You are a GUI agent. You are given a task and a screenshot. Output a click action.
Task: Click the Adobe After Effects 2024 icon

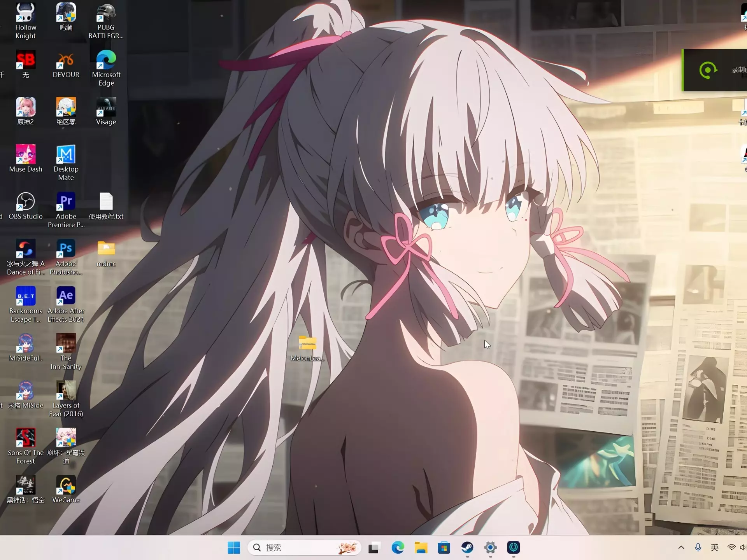(x=66, y=296)
